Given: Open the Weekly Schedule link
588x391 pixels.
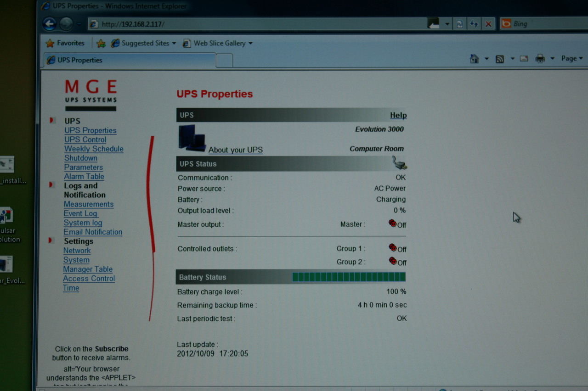Looking at the screenshot, I should click(94, 149).
